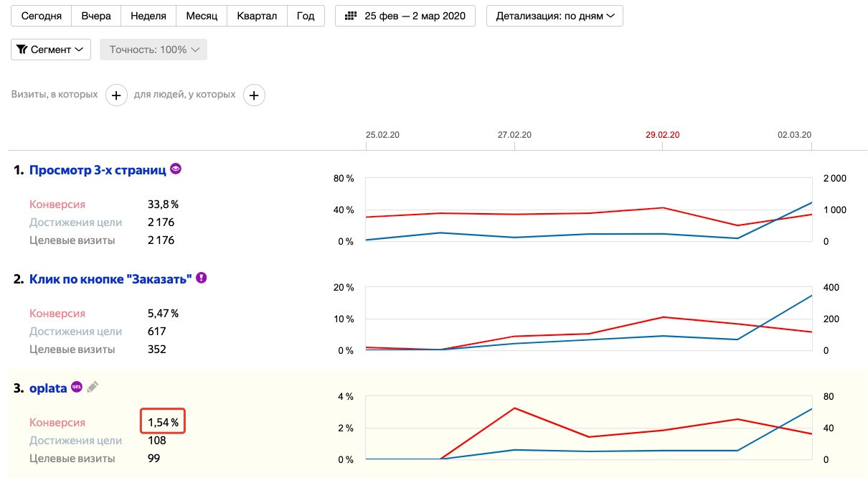Choose the Квартал period tab
This screenshot has height=483, width=868.
click(257, 16)
